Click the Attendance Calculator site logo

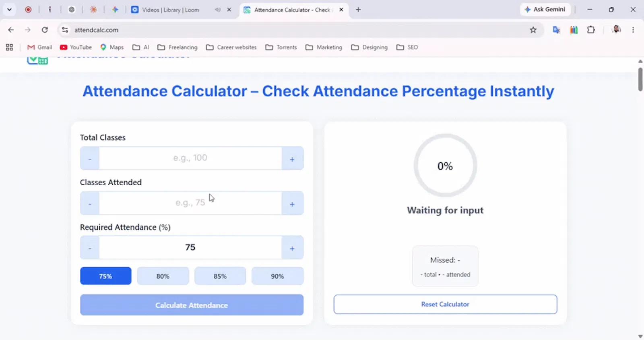pos(37,60)
